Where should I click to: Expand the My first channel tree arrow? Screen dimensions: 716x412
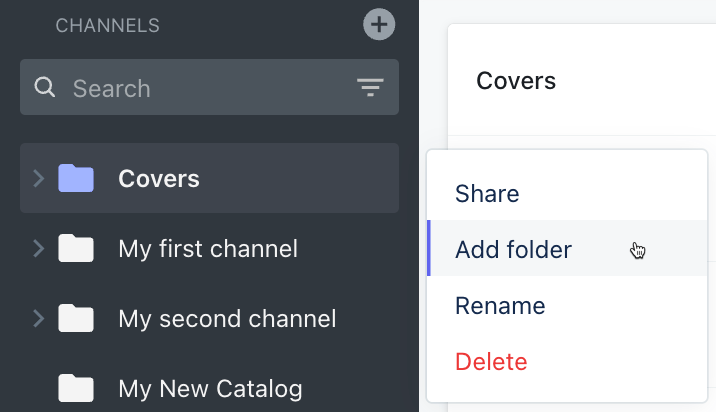pyautogui.click(x=39, y=248)
